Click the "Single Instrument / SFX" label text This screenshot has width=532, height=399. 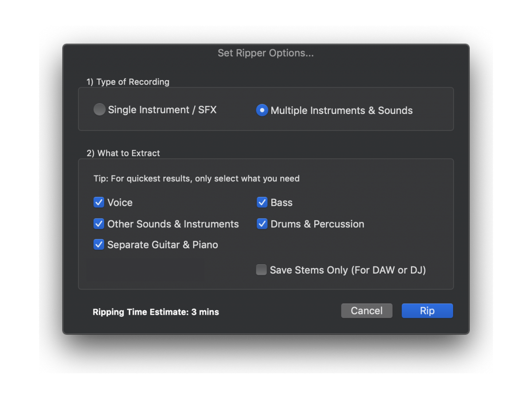(x=162, y=110)
